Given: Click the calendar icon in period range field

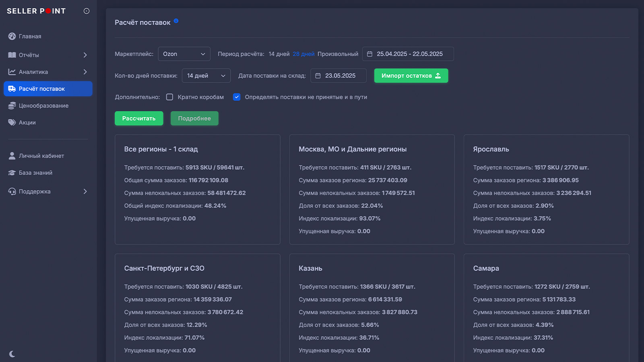Looking at the screenshot, I should pos(369,54).
